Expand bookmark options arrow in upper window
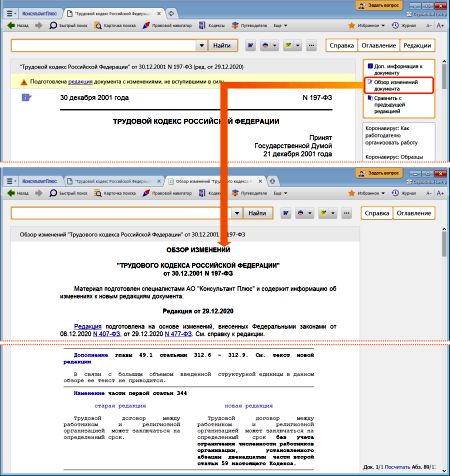Viewport: 450px width, 476px height. [298, 45]
